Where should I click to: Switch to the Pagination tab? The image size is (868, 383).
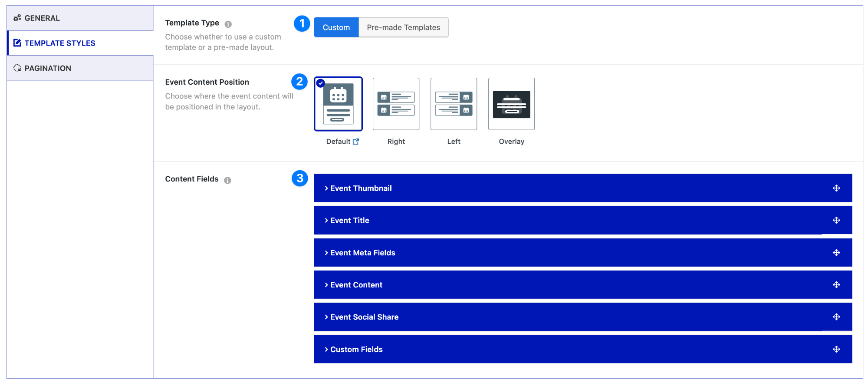coord(48,68)
